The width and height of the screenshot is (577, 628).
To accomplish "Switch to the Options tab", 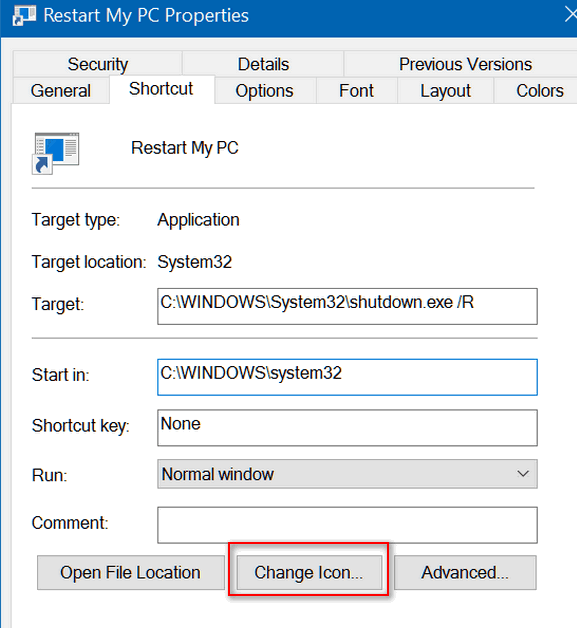I will point(264,91).
